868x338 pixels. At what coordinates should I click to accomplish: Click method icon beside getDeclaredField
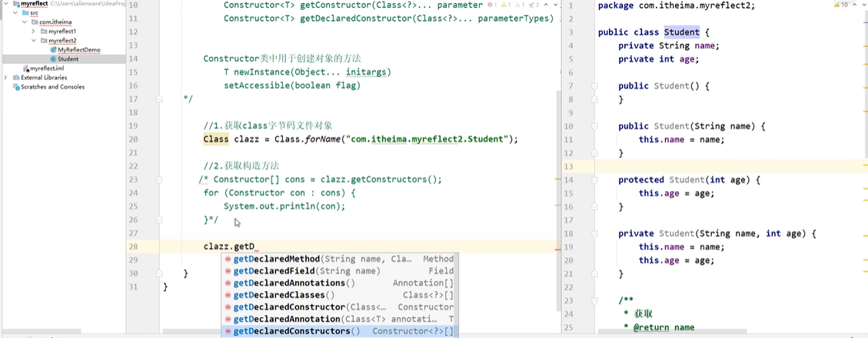(x=228, y=271)
